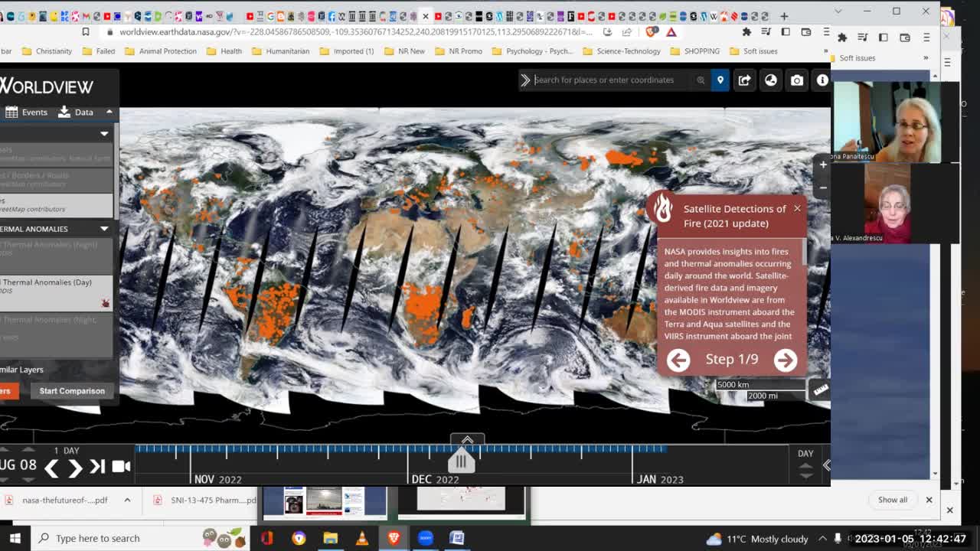Collapse search bar with double-chevron icon

pos(525,80)
